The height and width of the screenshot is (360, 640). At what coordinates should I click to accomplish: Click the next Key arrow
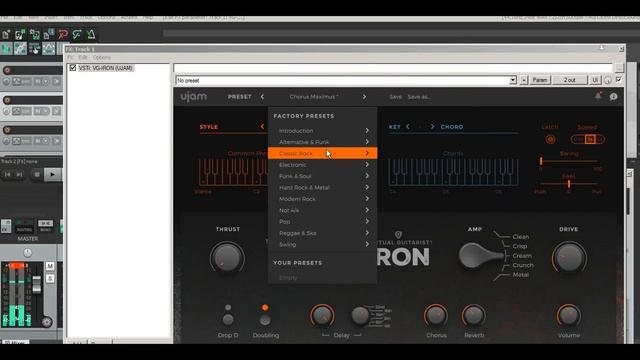pos(432,127)
